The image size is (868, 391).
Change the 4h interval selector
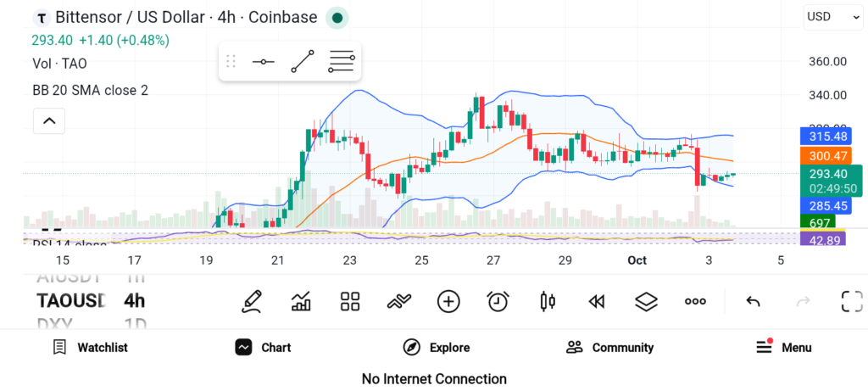click(134, 301)
